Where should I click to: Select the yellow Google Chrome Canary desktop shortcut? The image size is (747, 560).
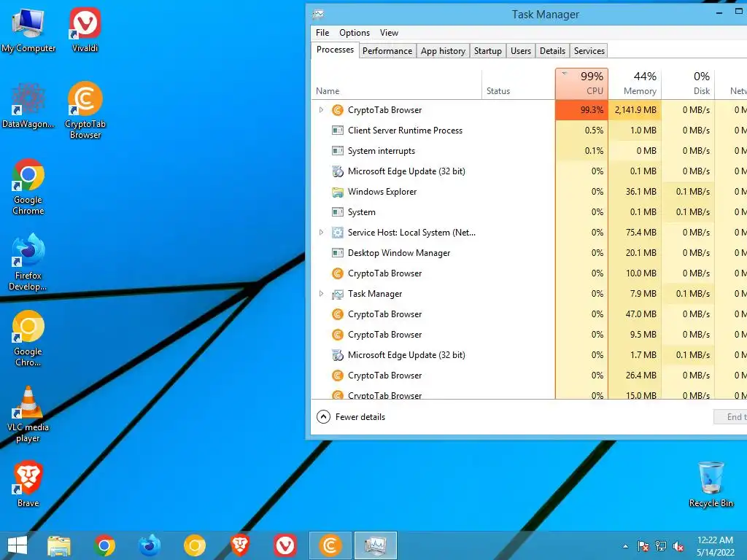point(28,338)
